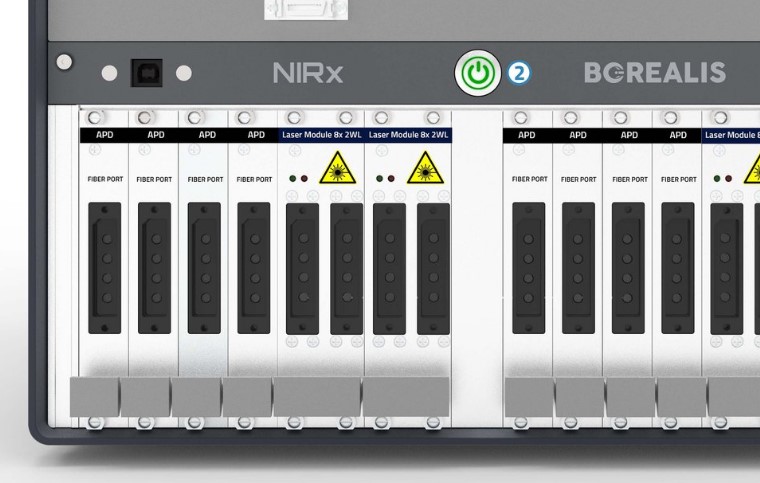
Task: Click the wide grey handle tab under the first Laser Module
Action: coord(317,397)
